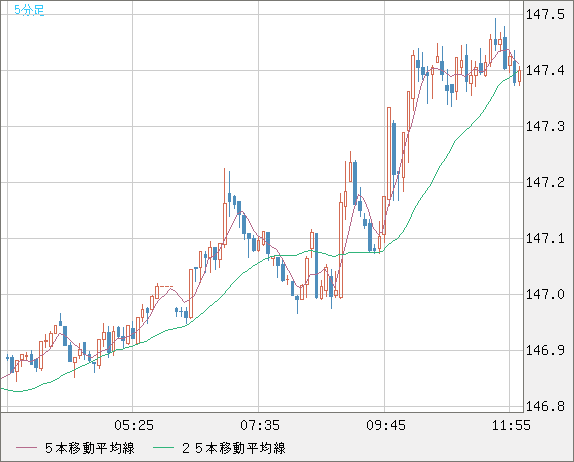
Task: Click the 146.8 price axis label
Action: point(545,406)
